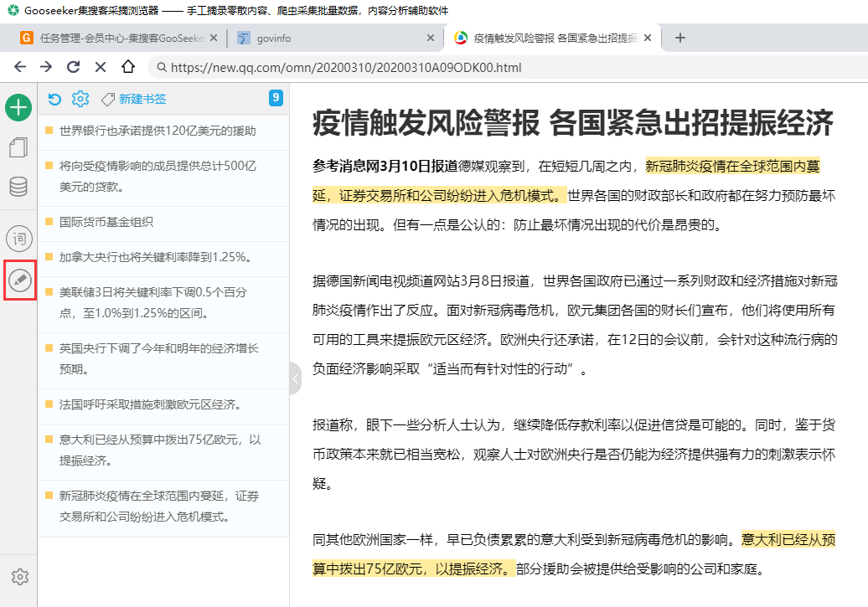Screen dimensions: 868x607
Task: Open the word segmentation 词 icon
Action: 19,239
